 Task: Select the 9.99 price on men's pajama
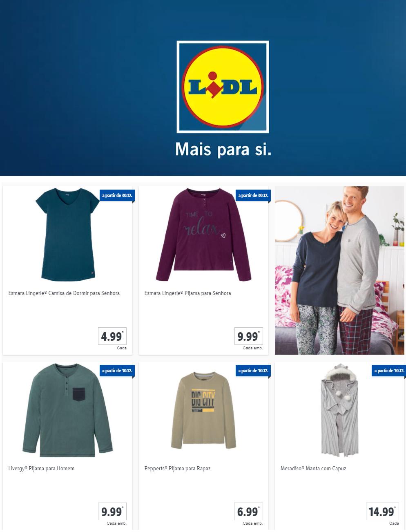[x=112, y=512]
